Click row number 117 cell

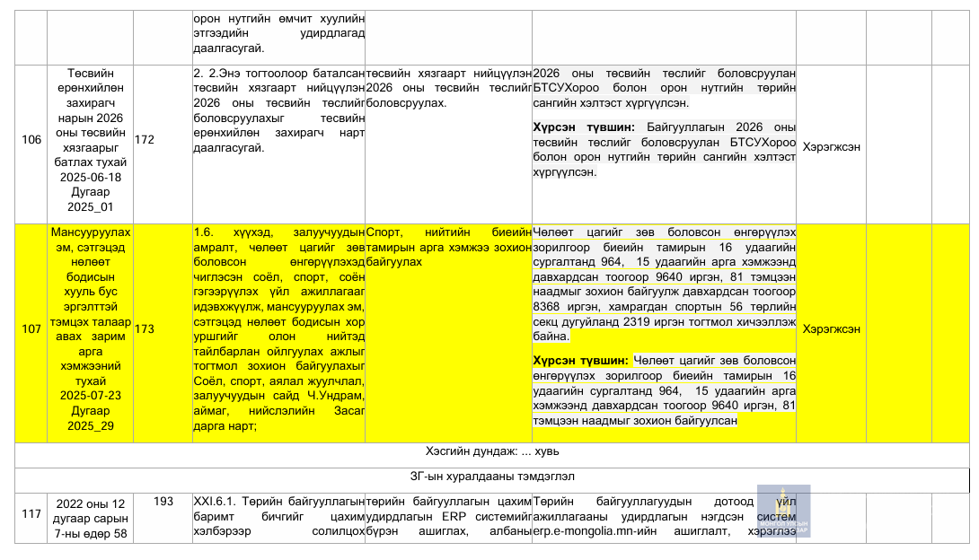pyautogui.click(x=31, y=514)
